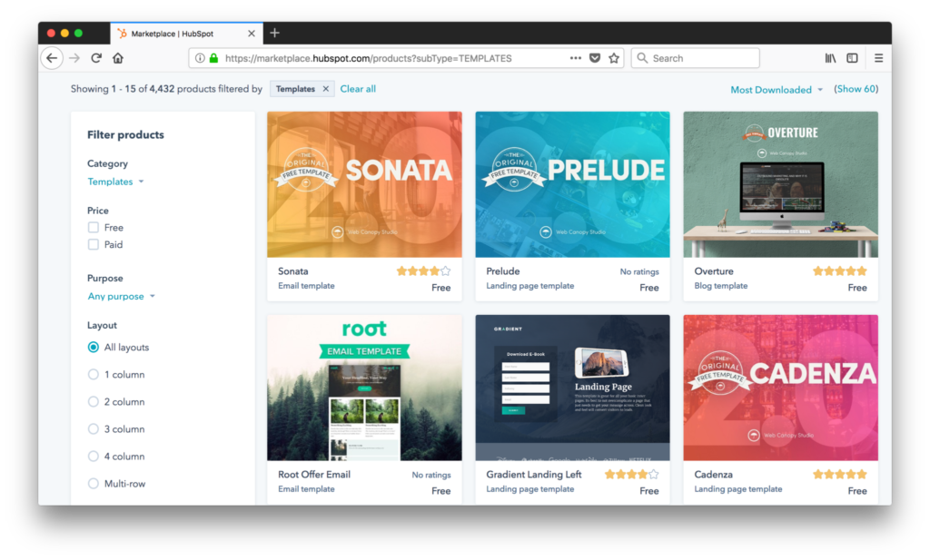Click the Overture template thumbnail image
Screen dimensions: 930x560
780,184
